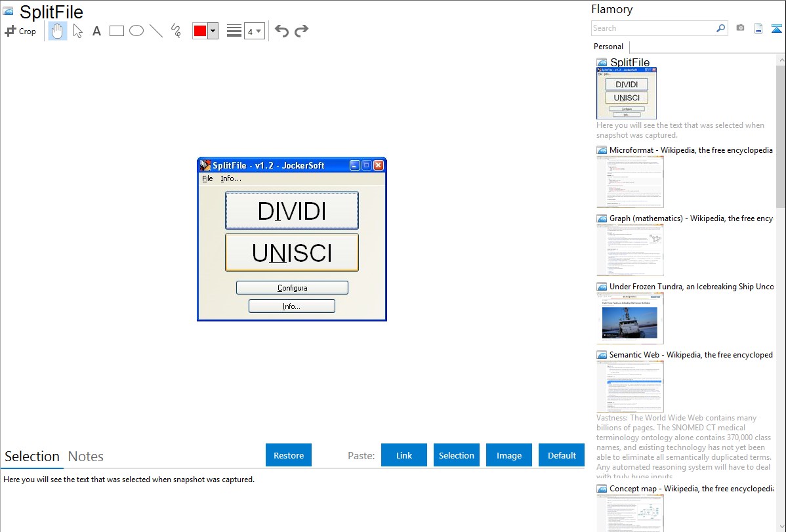Switch to the Selection tab
The height and width of the screenshot is (532, 786).
(32, 457)
